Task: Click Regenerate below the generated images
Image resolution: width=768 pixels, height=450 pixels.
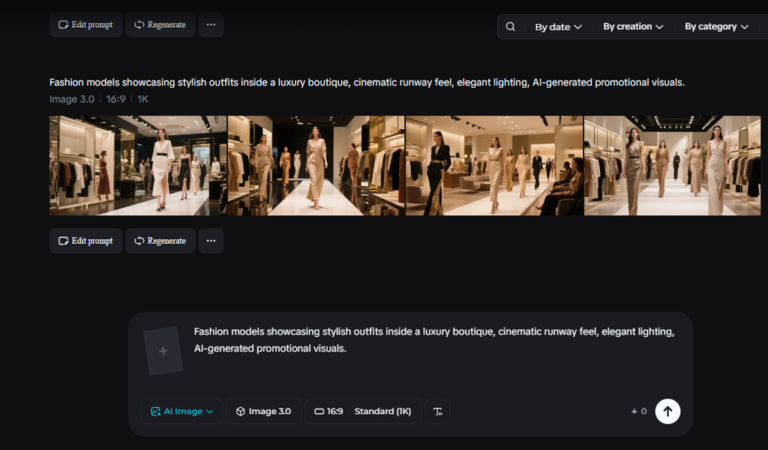Action: click(x=160, y=240)
